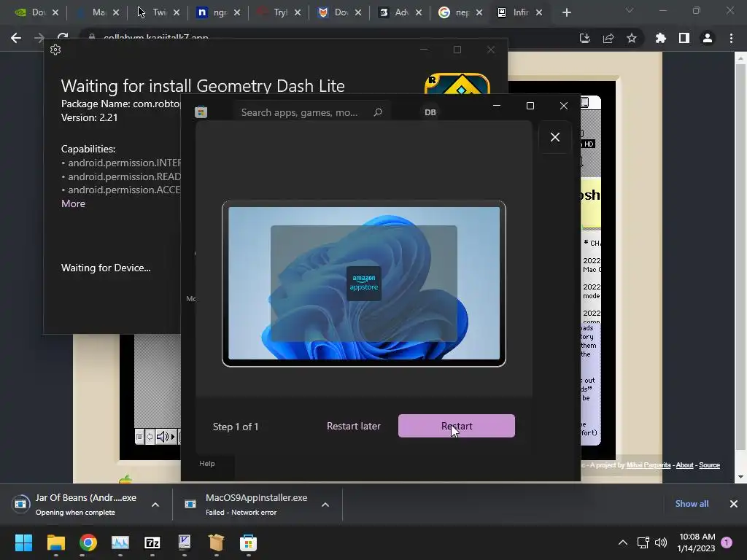This screenshot has width=747, height=560.
Task: Click the cardboard box package taskbar icon
Action: (x=216, y=542)
